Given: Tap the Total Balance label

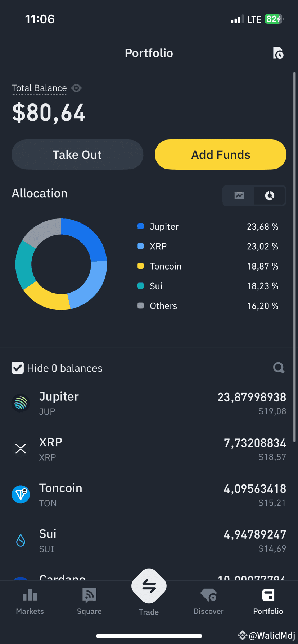Looking at the screenshot, I should tap(39, 88).
